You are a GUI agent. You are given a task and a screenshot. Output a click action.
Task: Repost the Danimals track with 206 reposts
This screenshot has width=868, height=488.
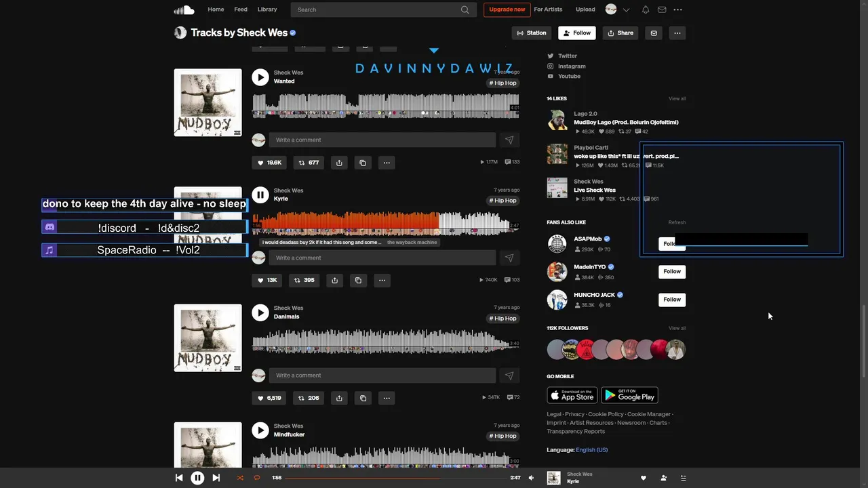click(x=309, y=398)
